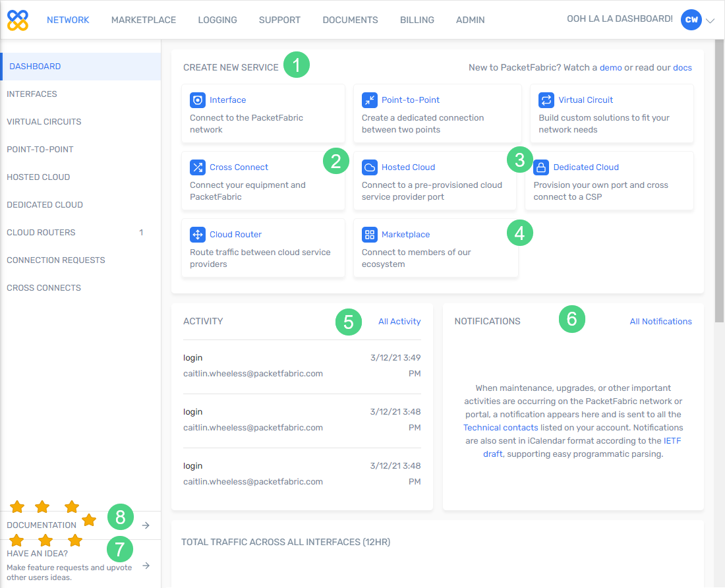725x588 pixels.
Task: Select Cloud Routers in the sidebar
Action: click(x=80, y=233)
